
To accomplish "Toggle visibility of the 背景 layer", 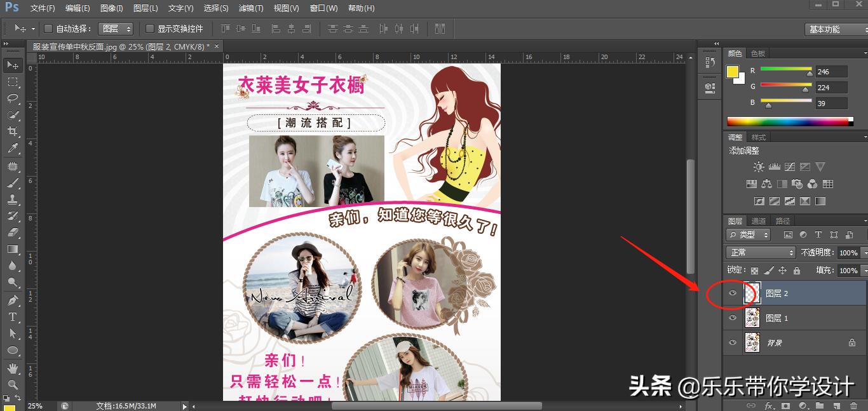I will coord(733,343).
